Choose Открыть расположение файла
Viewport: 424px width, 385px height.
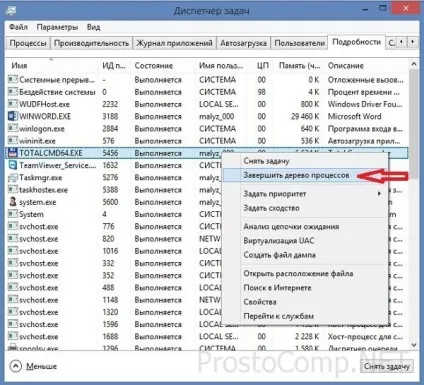305,274
